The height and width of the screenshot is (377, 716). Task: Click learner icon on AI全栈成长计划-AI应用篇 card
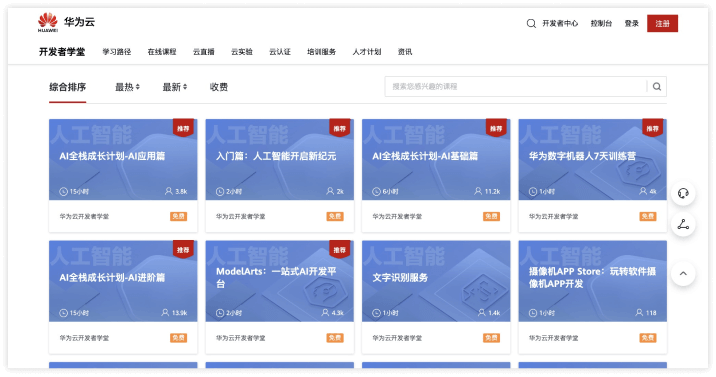click(x=168, y=191)
